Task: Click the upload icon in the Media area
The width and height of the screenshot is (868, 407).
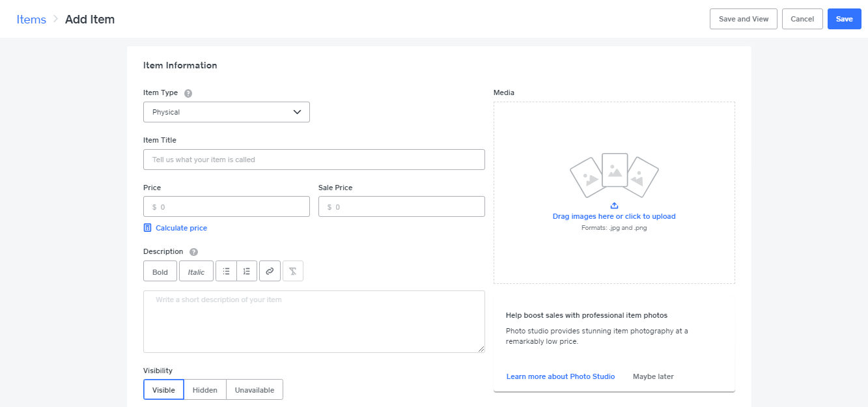Action: point(614,206)
